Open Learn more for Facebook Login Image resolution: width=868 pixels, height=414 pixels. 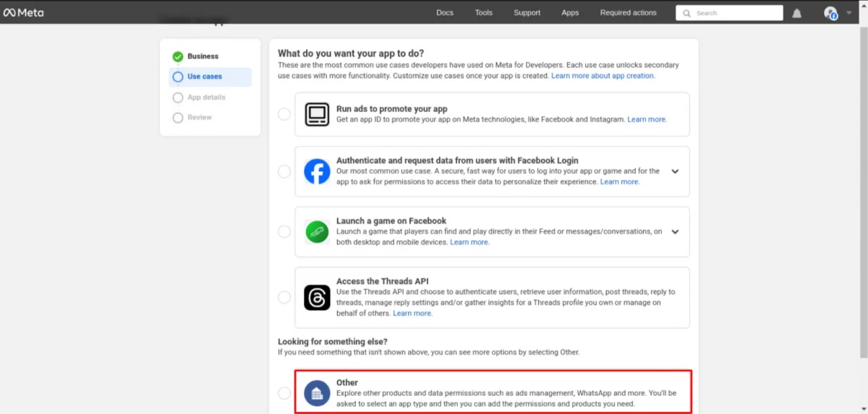pos(620,182)
